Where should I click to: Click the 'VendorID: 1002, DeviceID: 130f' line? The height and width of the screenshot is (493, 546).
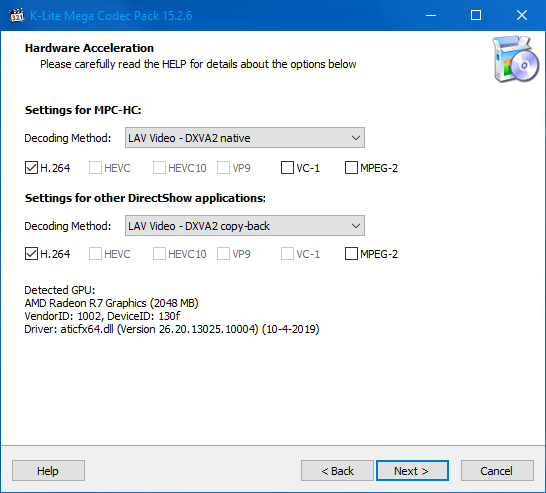click(102, 316)
